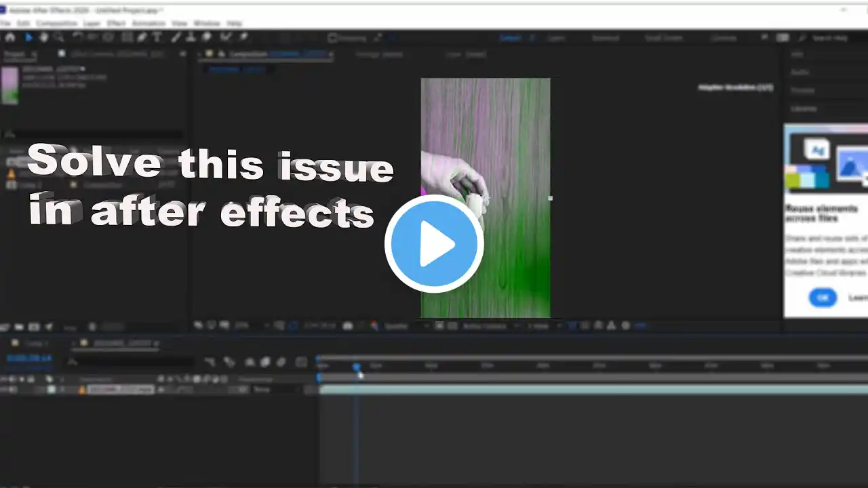The image size is (868, 488).
Task: Select the Eraser tool
Action: pyautogui.click(x=206, y=38)
